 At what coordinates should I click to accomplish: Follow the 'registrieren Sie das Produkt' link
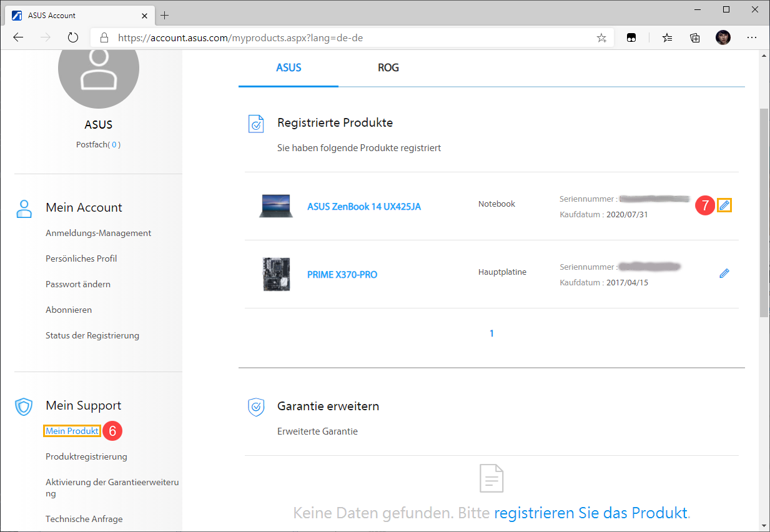pyautogui.click(x=591, y=513)
